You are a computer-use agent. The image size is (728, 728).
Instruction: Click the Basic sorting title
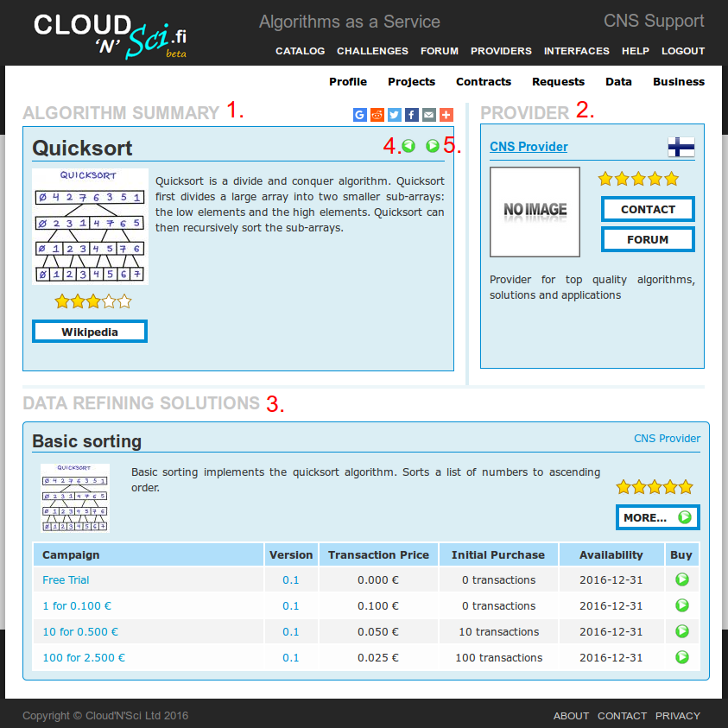[x=87, y=441]
